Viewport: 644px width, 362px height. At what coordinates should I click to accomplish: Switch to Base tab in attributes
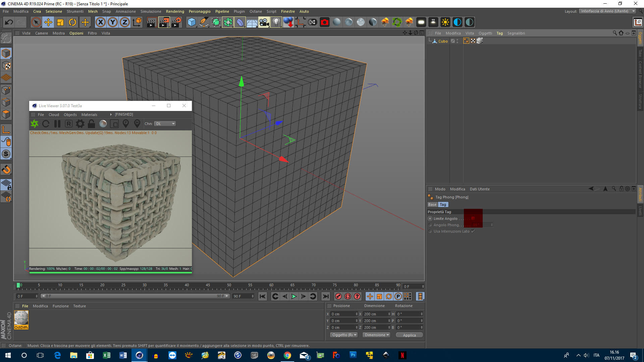[432, 204]
